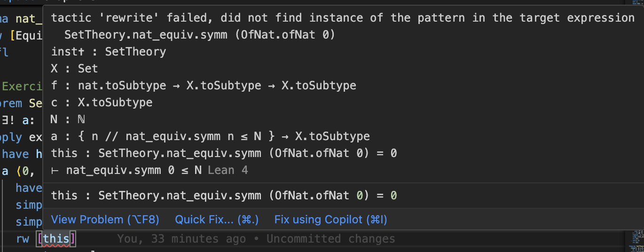Click the 'c : X.toSubtype' hypothesis line
The height and width of the screenshot is (252, 644).
click(102, 102)
